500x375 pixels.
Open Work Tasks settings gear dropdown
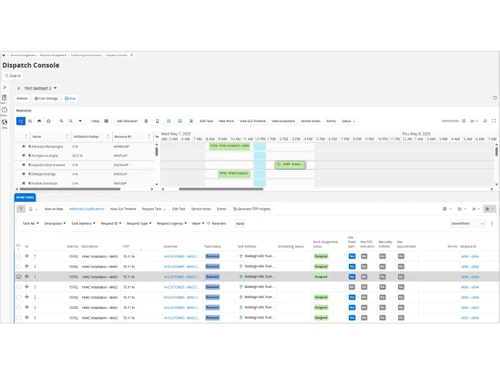coord(447,209)
